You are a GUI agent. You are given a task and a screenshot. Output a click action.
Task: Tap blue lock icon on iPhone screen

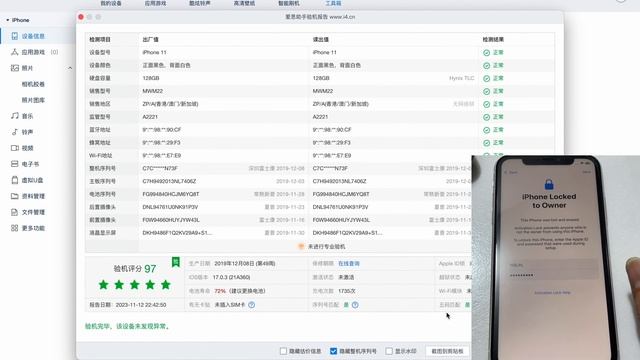(549, 184)
